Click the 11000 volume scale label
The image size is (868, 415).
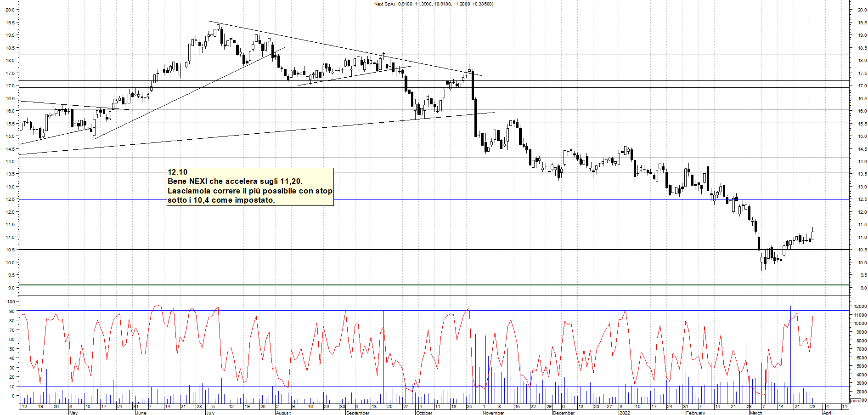[x=860, y=315]
